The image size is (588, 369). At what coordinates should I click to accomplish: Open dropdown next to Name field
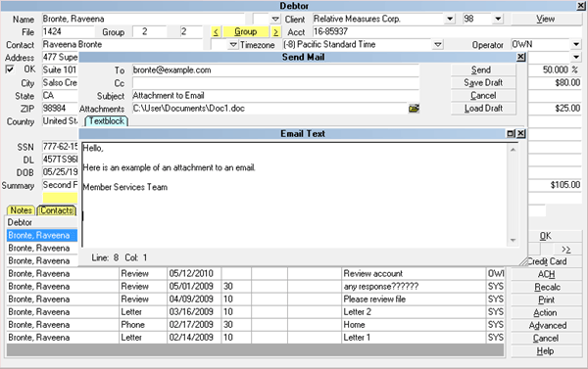pos(275,19)
